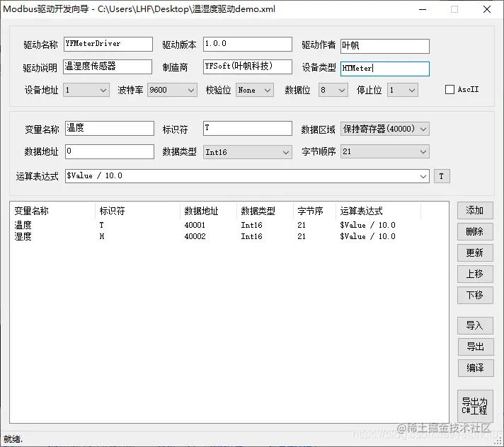504x447 pixels.
Task: Open the 波特率 9600 dropdown
Action: point(172,91)
